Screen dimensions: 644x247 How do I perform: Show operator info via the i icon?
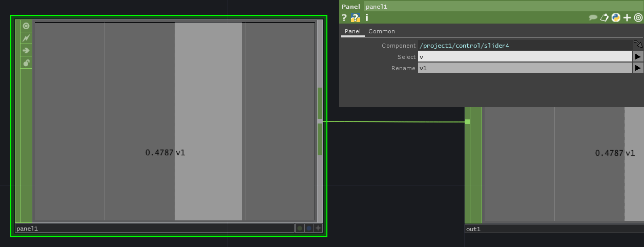[367, 18]
